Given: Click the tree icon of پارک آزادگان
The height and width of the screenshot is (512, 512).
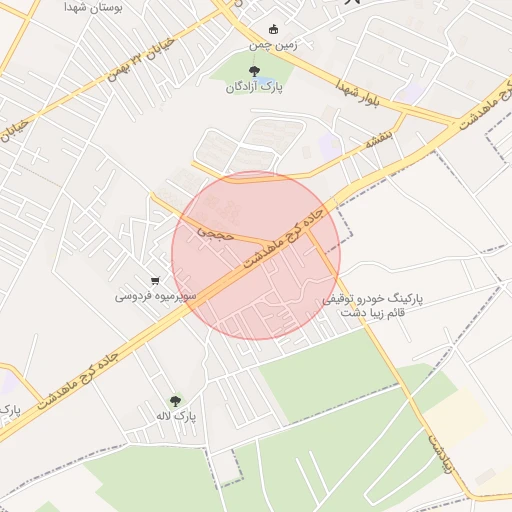Looking at the screenshot, I should (x=254, y=71).
